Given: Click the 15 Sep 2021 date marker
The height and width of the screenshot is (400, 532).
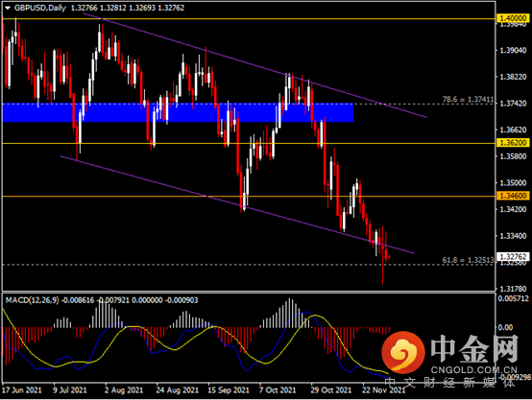Looking at the screenshot, I should point(228,390).
